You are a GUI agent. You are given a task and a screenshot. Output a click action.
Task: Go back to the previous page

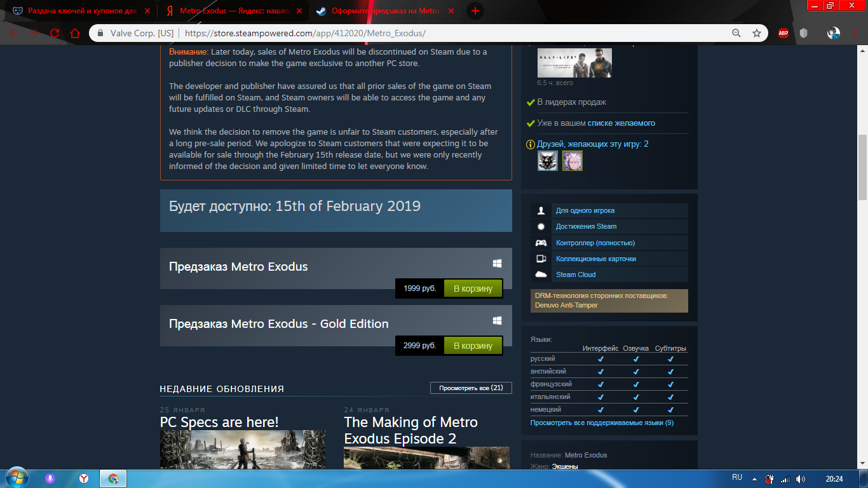[x=14, y=33]
